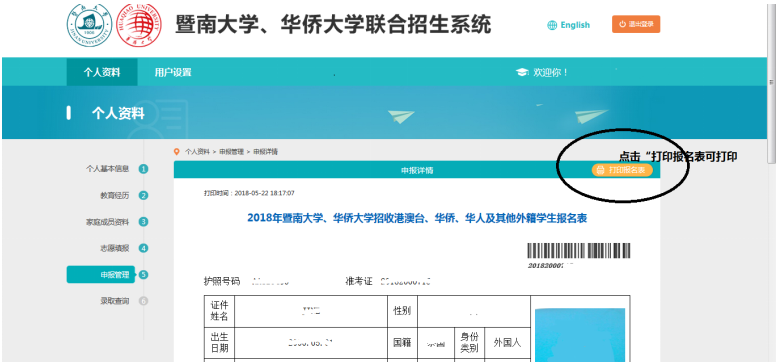Select 申报管理 in the sidebar

point(101,274)
